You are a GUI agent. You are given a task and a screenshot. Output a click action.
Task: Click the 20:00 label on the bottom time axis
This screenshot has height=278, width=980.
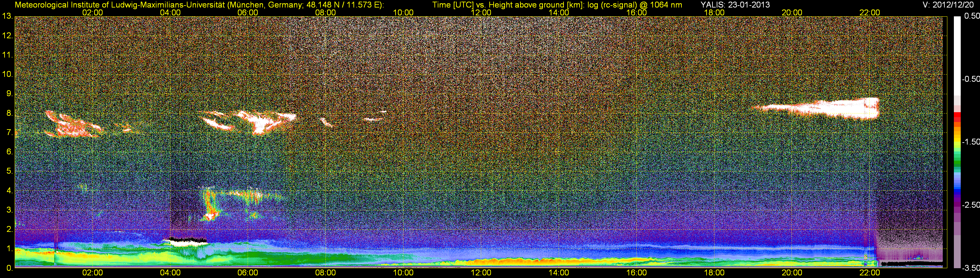click(x=792, y=273)
